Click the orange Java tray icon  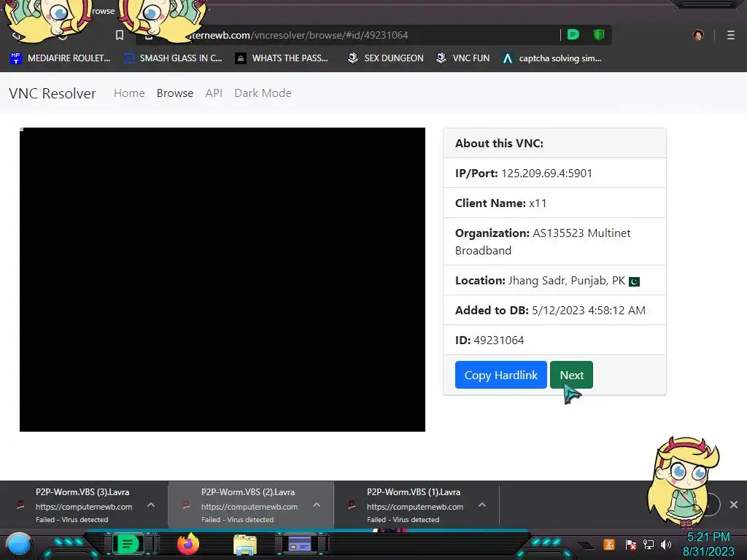click(x=609, y=544)
